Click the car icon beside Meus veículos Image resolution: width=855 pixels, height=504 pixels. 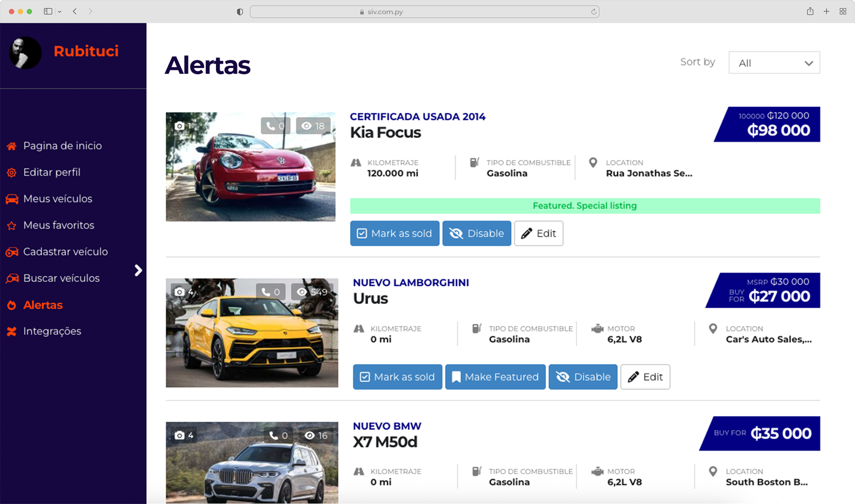pos(12,199)
